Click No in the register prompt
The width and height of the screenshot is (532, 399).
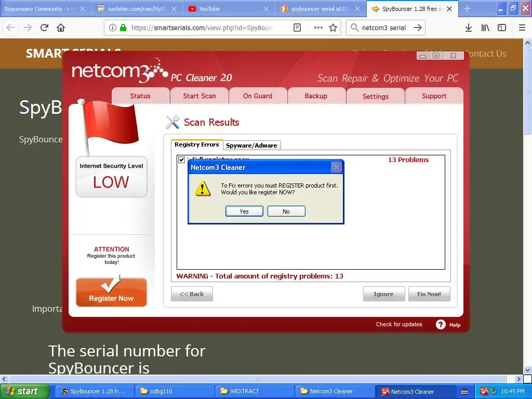[286, 211]
